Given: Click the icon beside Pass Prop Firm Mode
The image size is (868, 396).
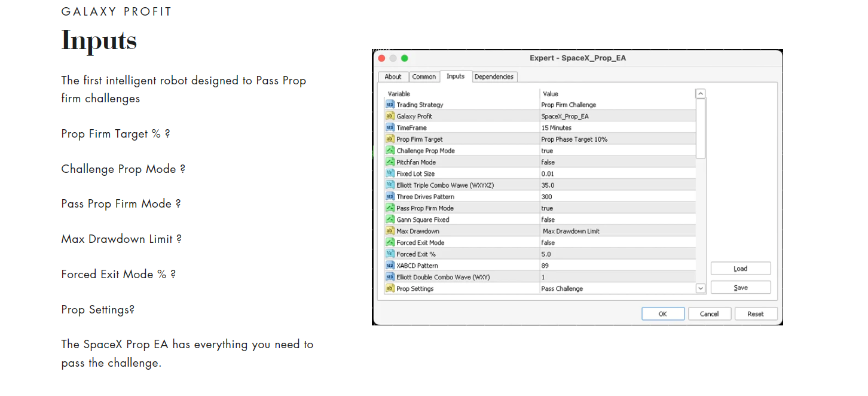Looking at the screenshot, I should [x=390, y=208].
